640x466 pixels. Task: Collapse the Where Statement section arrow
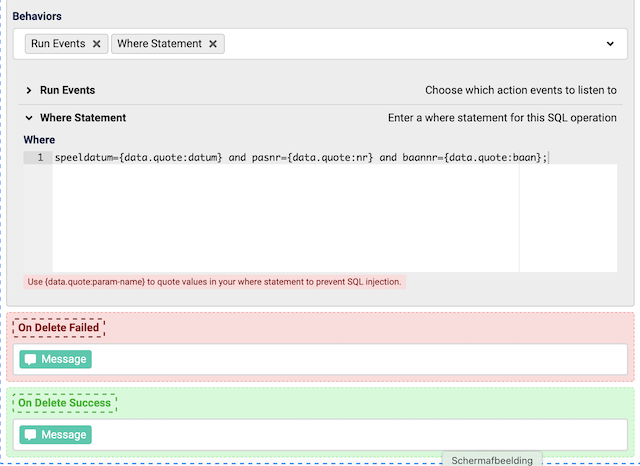point(29,118)
